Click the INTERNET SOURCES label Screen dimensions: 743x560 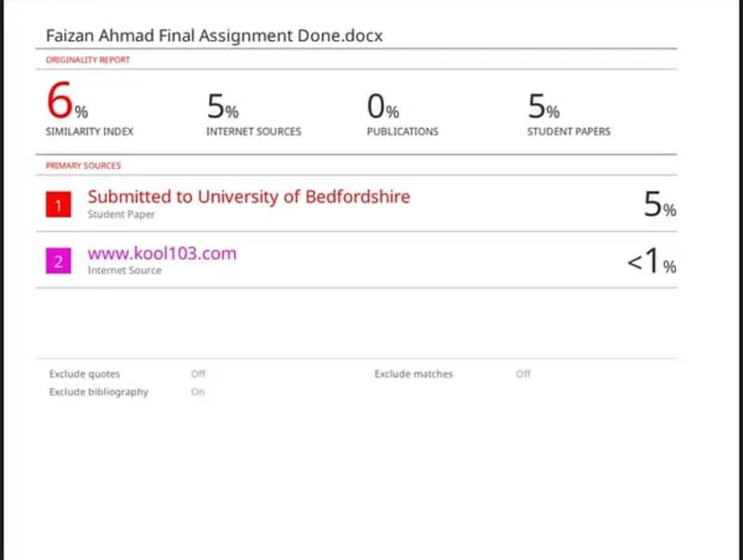(254, 131)
